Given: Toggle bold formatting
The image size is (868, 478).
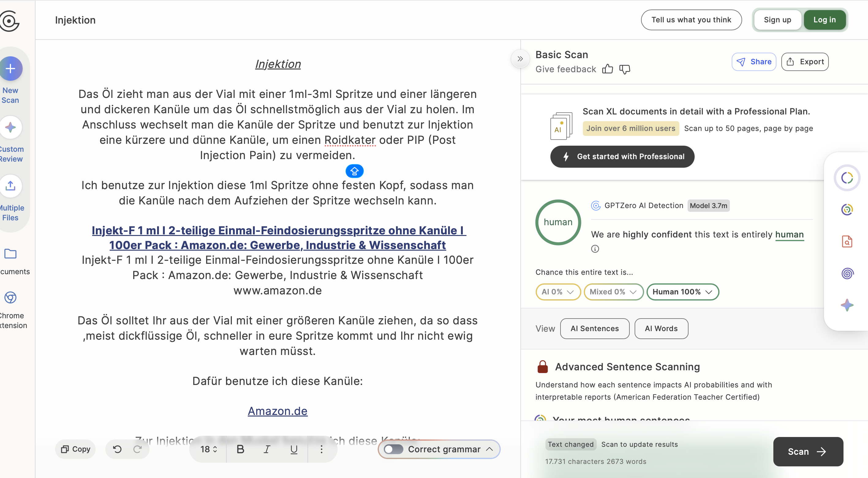Looking at the screenshot, I should pos(240,449).
